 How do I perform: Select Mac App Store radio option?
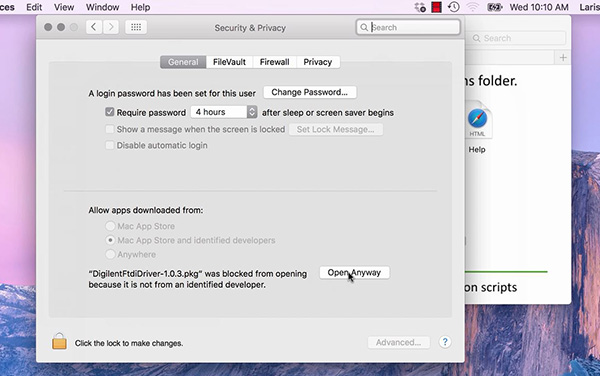[110, 226]
